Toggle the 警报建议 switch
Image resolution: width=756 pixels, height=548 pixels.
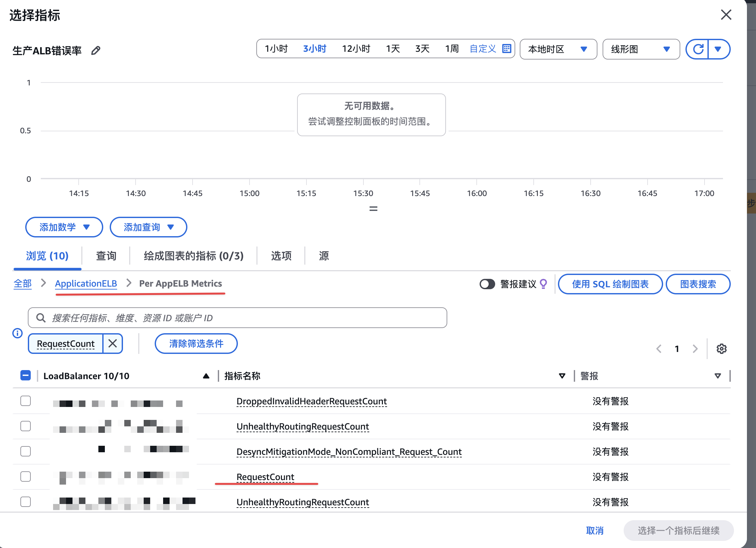pos(487,284)
